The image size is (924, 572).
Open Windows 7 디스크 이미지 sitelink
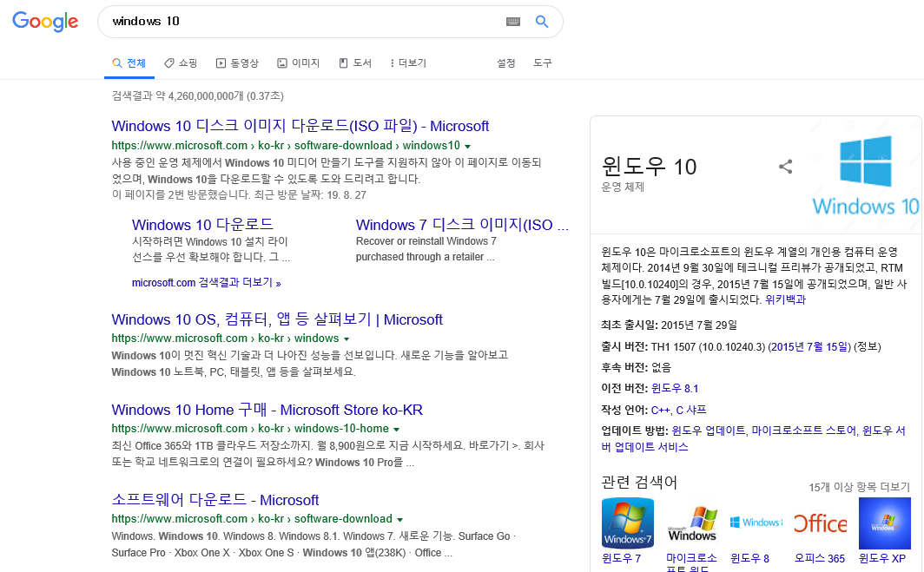[462, 225]
